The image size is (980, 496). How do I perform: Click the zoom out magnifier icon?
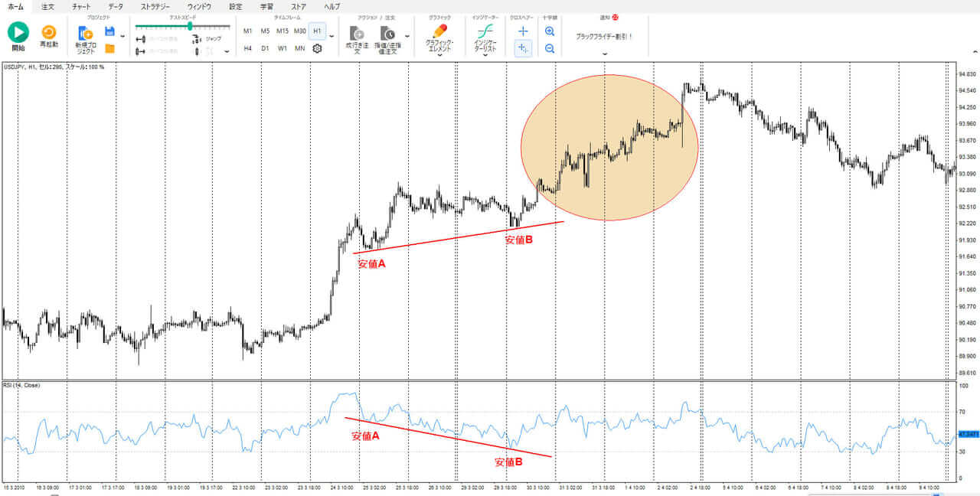tap(550, 48)
